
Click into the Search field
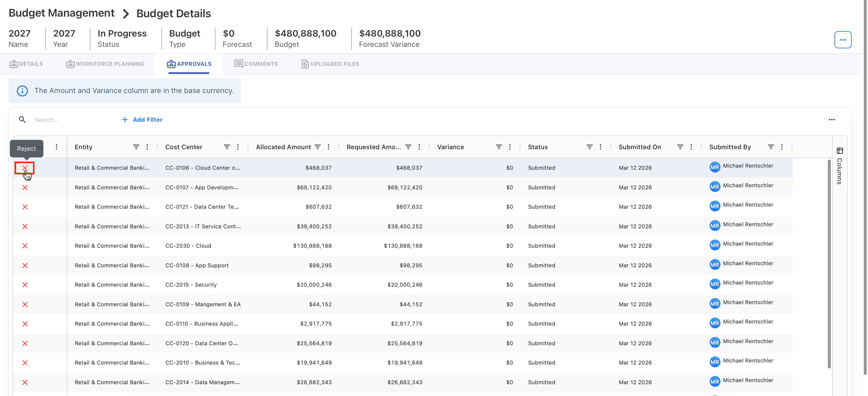74,120
